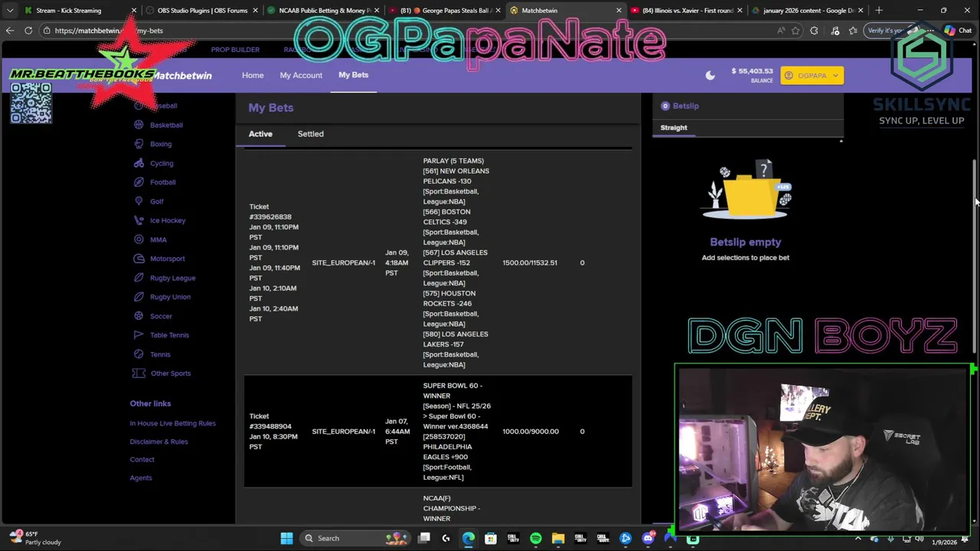Open File Explorer from the taskbar
This screenshot has width=980, height=551.
[x=558, y=538]
